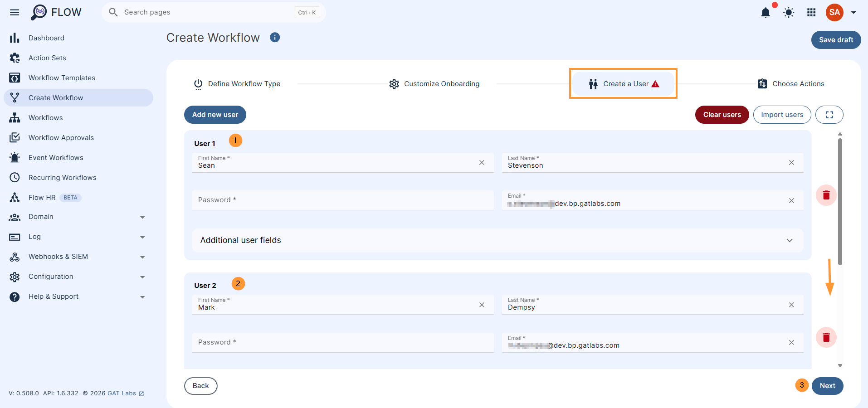Screen dimensions: 868x408
Task: Delete User 1 with trash icon
Action: tap(826, 195)
